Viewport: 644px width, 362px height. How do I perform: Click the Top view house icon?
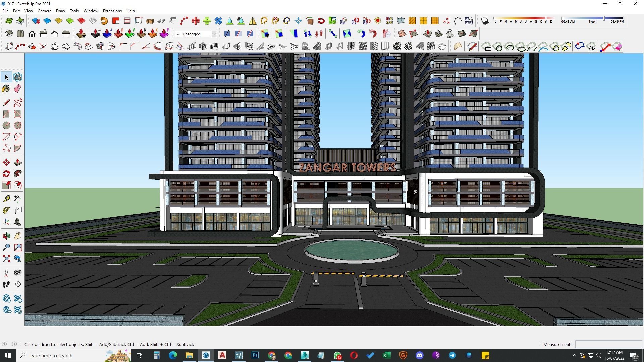(20, 34)
